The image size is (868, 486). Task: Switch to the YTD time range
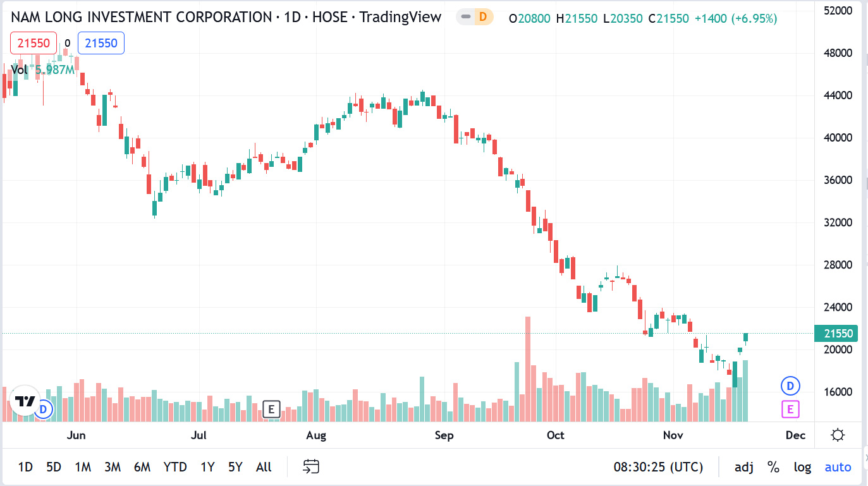pyautogui.click(x=175, y=467)
